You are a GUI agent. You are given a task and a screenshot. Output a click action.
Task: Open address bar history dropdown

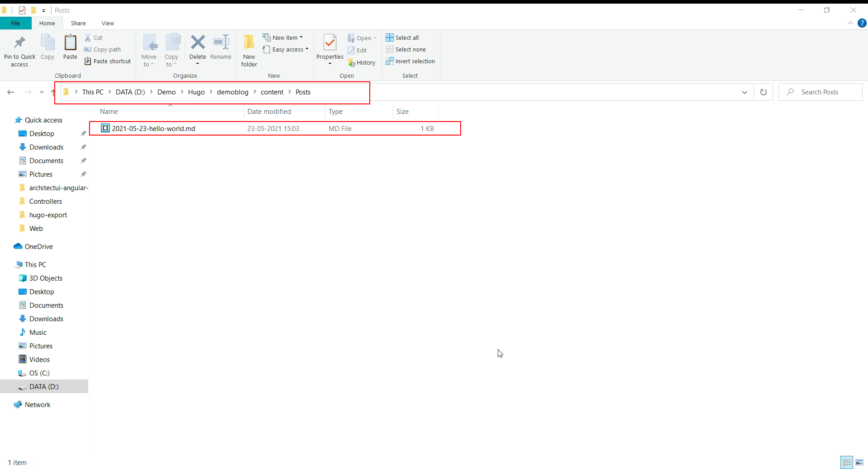click(744, 92)
